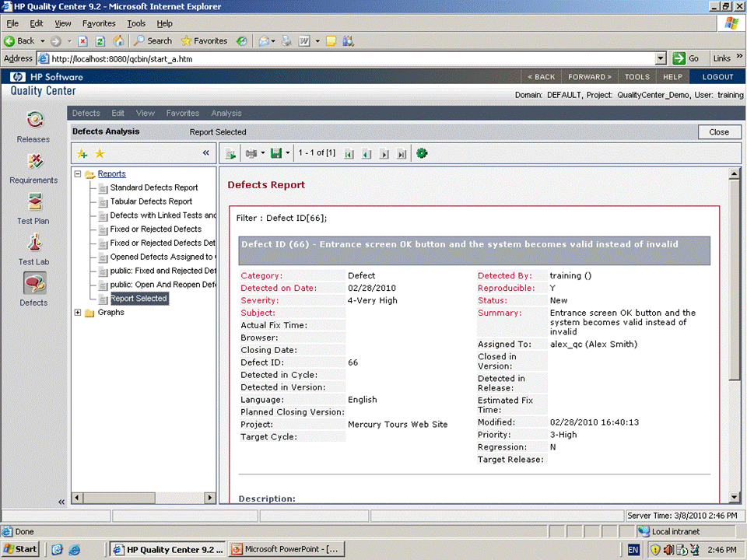Select Standard Defects Report
Viewport: 747px width, 560px height.
154,187
